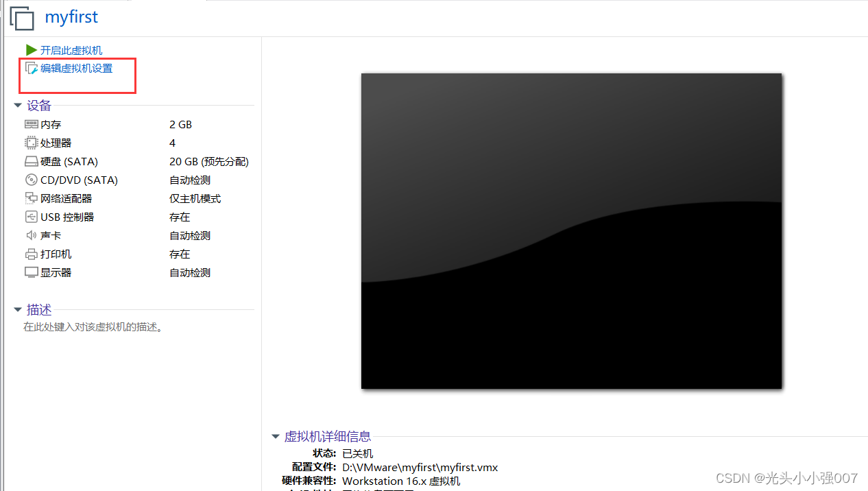Click the Workstation 16.x 虚拟机 compatibility value
This screenshot has width=868, height=491.
[401, 481]
